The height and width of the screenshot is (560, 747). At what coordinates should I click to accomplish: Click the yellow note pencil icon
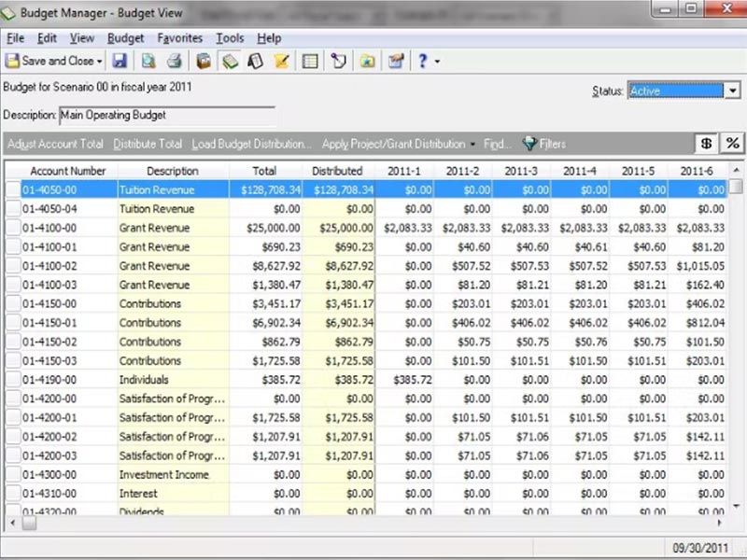click(281, 61)
